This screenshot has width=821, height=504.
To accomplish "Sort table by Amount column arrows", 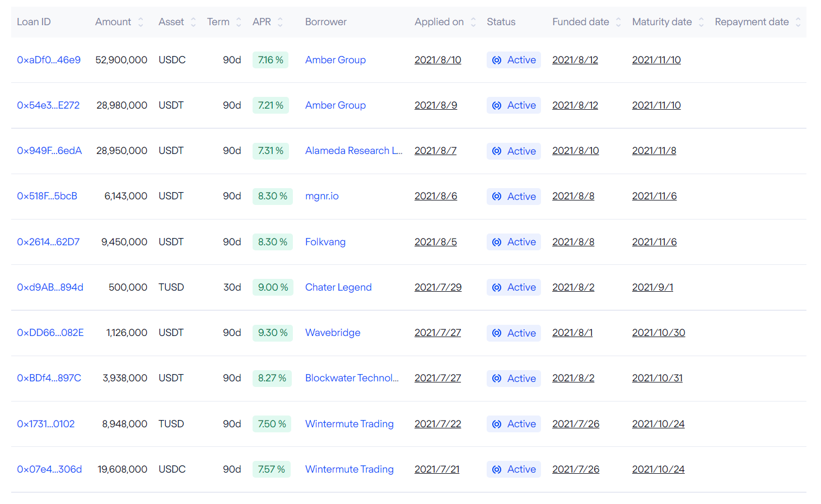I will (x=141, y=22).
